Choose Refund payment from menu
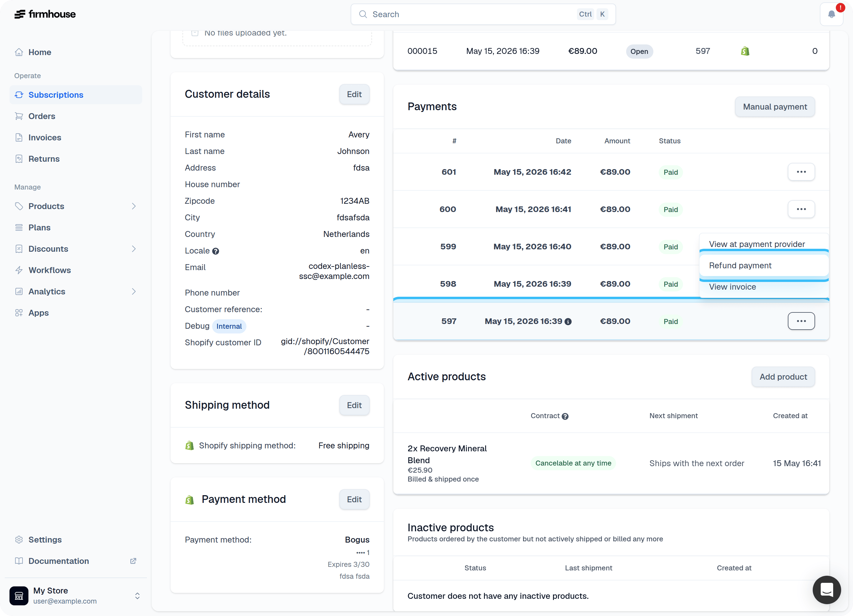This screenshot has width=853, height=616. tap(764, 266)
